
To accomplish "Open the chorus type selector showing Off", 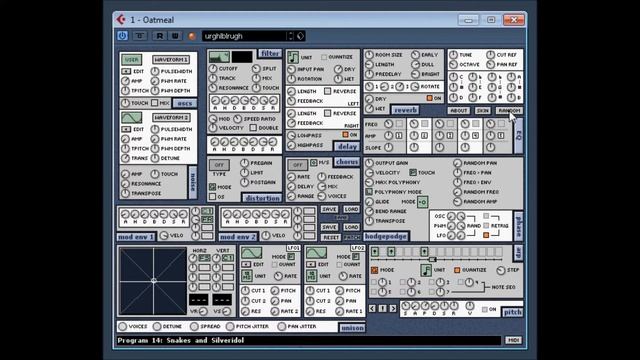I will pyautogui.click(x=298, y=165).
